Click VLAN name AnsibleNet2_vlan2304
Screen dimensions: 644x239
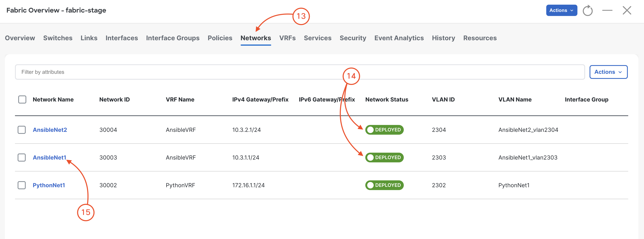[528, 130]
